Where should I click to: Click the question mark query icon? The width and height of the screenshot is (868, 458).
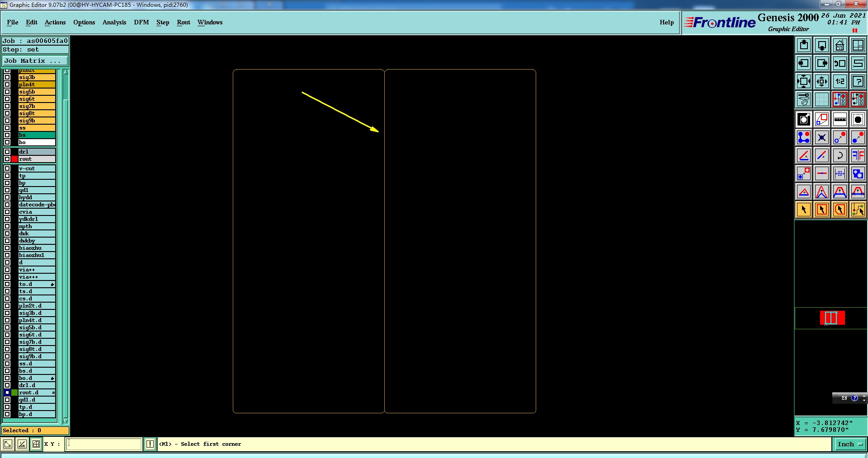(x=858, y=81)
